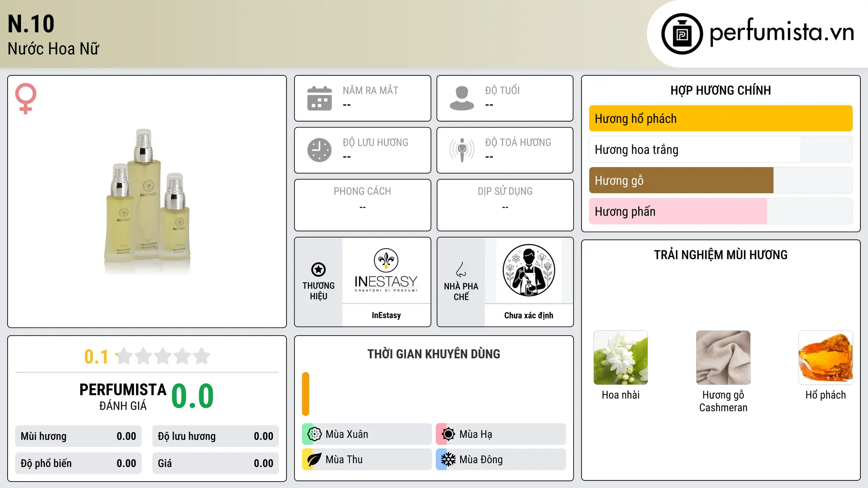The height and width of the screenshot is (488, 868).
Task: Click the Độ lưu hương score row
Action: point(215,436)
